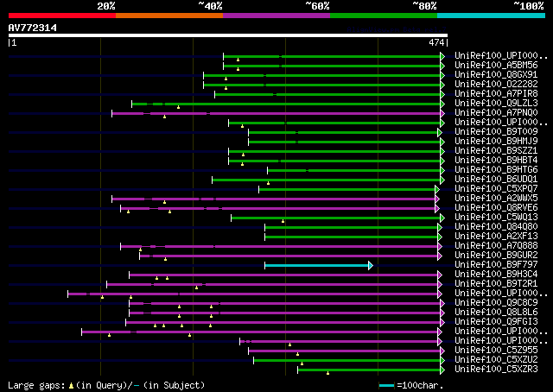This screenshot has height=392, width=553.
Task: Open hit label UniRef100_B9HMJ9
Action: pyautogui.click(x=496, y=142)
